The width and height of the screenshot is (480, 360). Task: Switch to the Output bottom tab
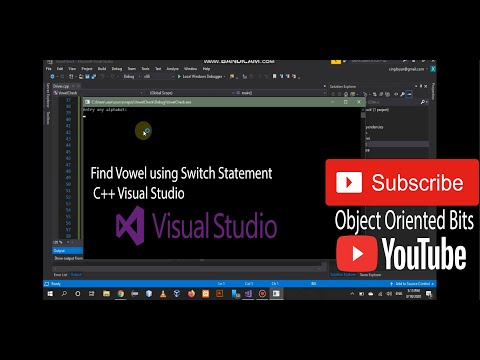click(76, 275)
